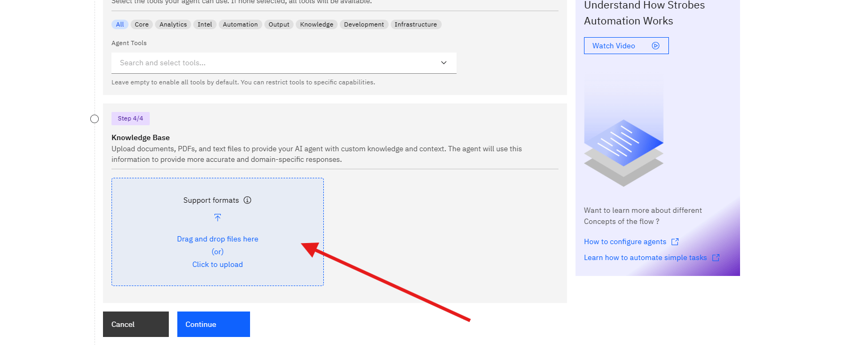Filter tools by Output category
Viewport: 868px width, 346px height.
point(279,24)
